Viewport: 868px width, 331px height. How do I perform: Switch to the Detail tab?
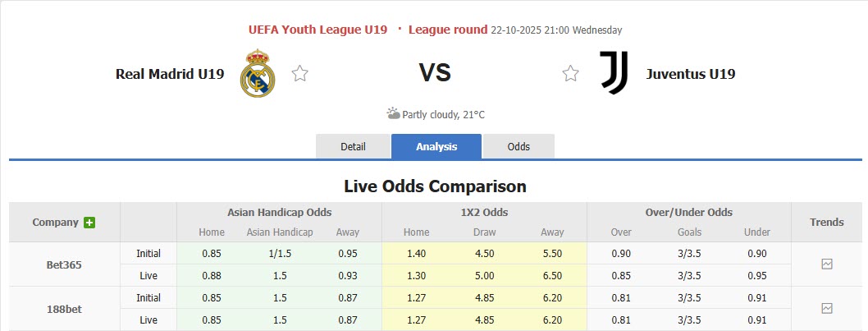353,146
